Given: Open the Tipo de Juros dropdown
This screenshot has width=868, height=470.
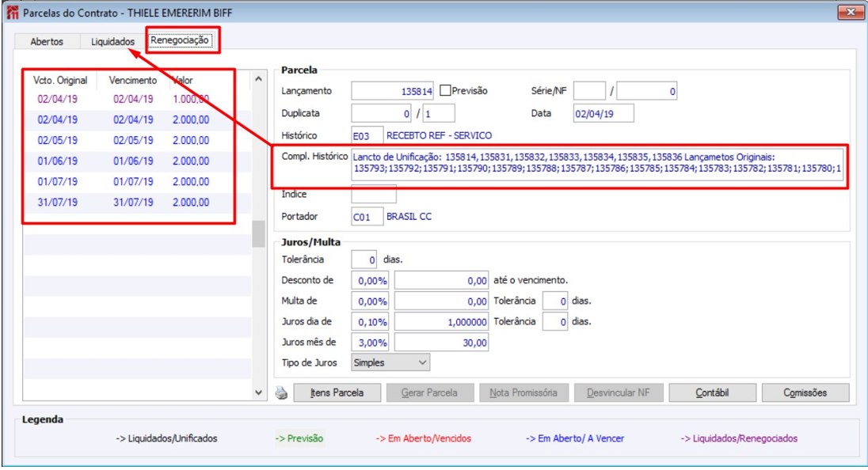Looking at the screenshot, I should coord(390,362).
